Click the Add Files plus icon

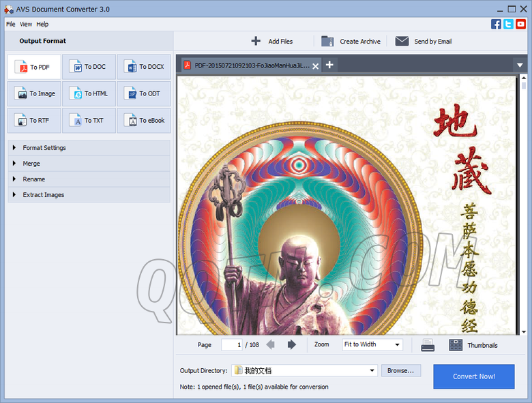click(256, 41)
